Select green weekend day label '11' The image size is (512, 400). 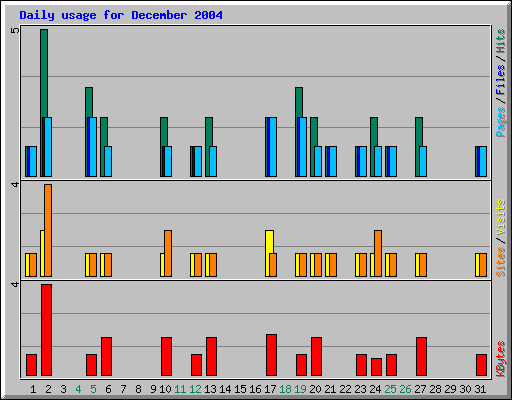180,389
